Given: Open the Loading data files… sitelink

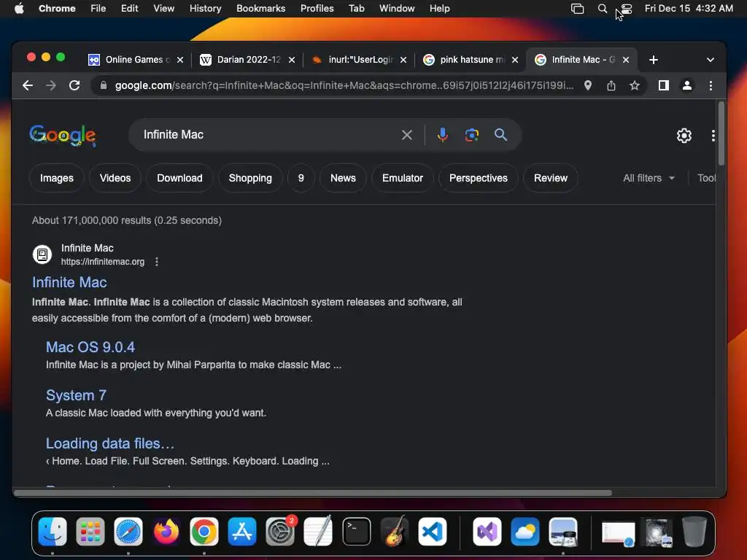Looking at the screenshot, I should coord(110,443).
